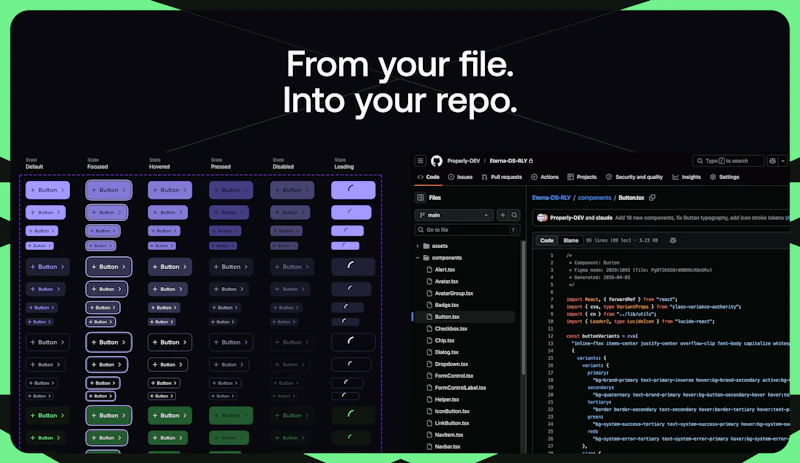
Task: Open Security and quality tab
Action: click(634, 177)
